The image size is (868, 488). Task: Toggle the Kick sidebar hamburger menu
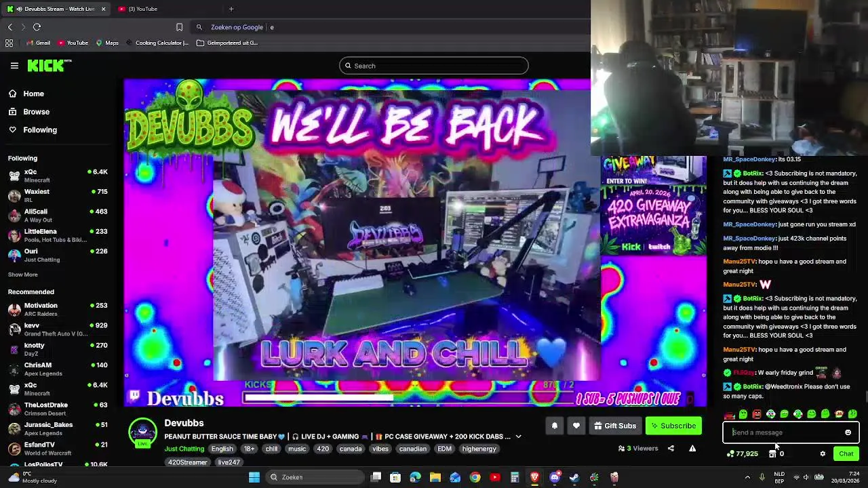coord(14,66)
